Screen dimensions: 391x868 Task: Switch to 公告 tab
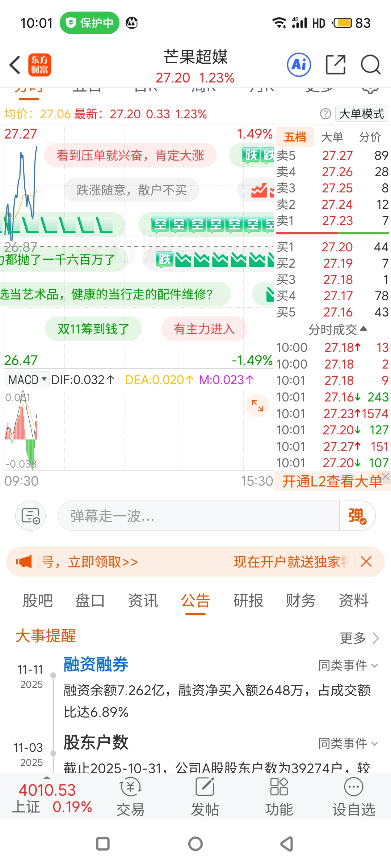(195, 601)
